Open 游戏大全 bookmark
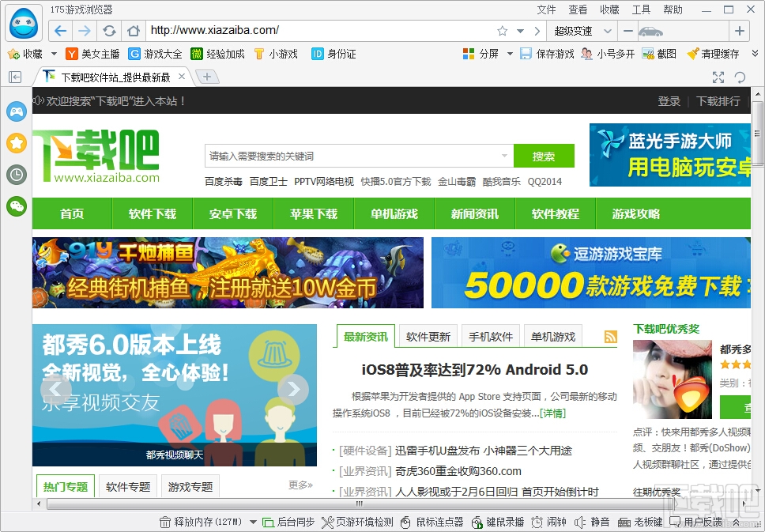Screen dimensions: 765x532 (x=155, y=54)
